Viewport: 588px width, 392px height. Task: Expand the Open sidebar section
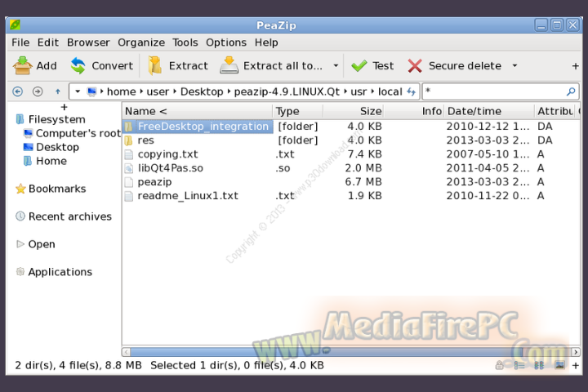[36, 244]
